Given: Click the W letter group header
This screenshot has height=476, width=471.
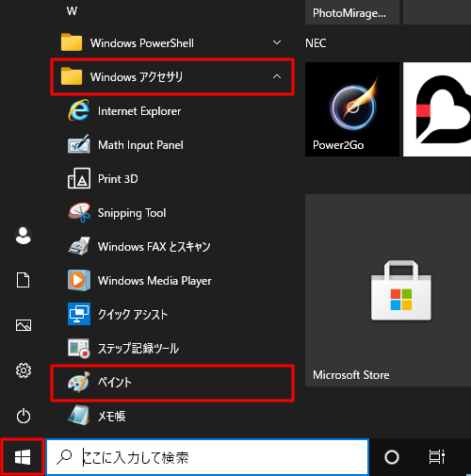Looking at the screenshot, I should click(72, 11).
